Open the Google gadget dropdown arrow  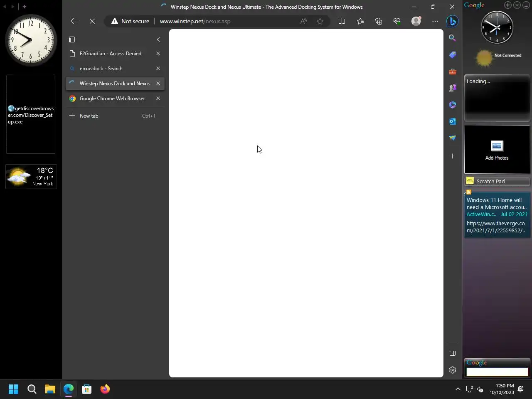(517, 5)
